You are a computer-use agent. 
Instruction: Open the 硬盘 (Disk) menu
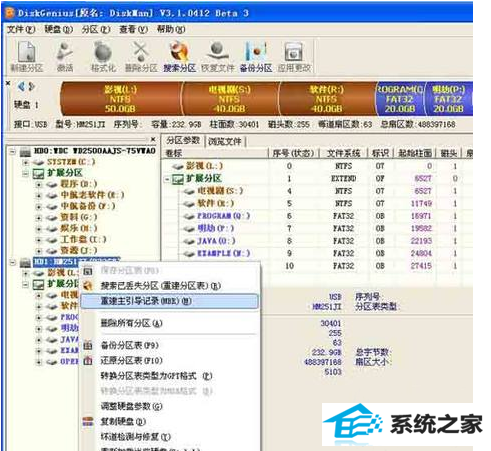tap(59, 29)
